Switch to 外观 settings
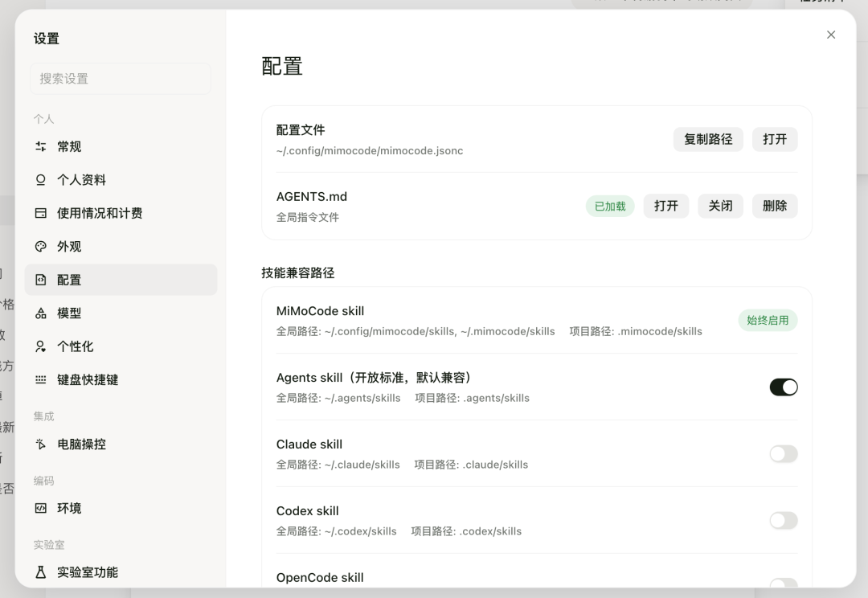Image resolution: width=868 pixels, height=598 pixels. pyautogui.click(x=121, y=247)
